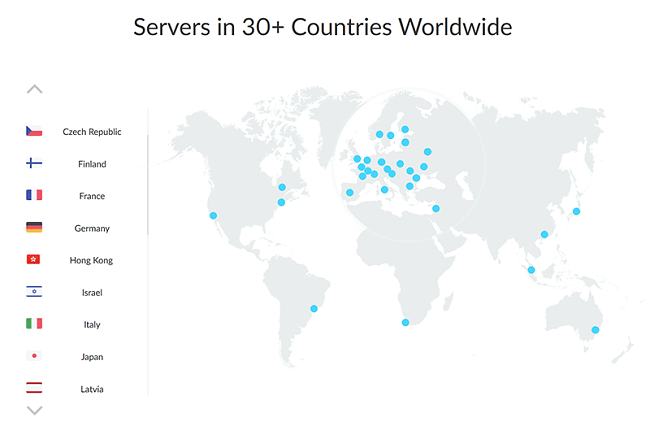Click the server dot at Israel
Screen dimensions: 650x426
(x=436, y=208)
